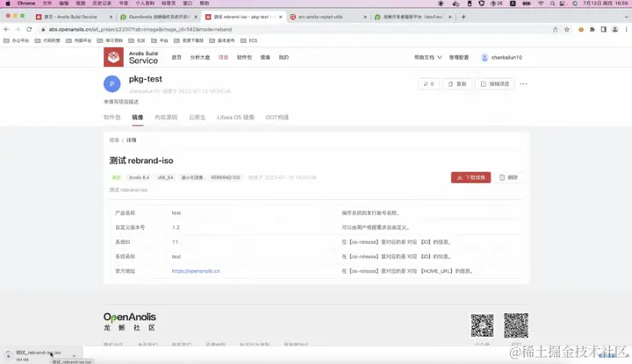Image resolution: width=632 pixels, height=364 pixels.
Task: Open the https://openanolis.cn link
Action: click(196, 271)
